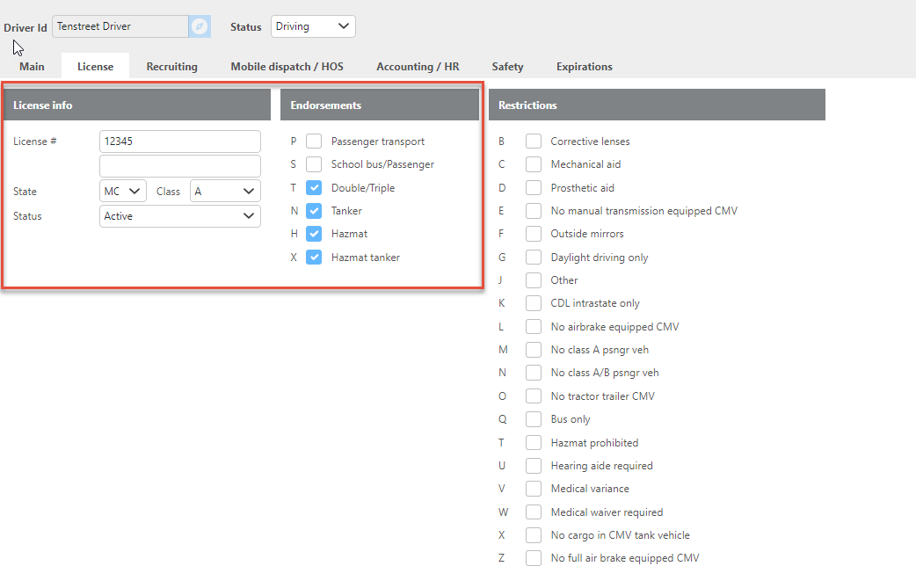
Task: Enable the Passenger transport endorsement checkbox
Action: (314, 142)
